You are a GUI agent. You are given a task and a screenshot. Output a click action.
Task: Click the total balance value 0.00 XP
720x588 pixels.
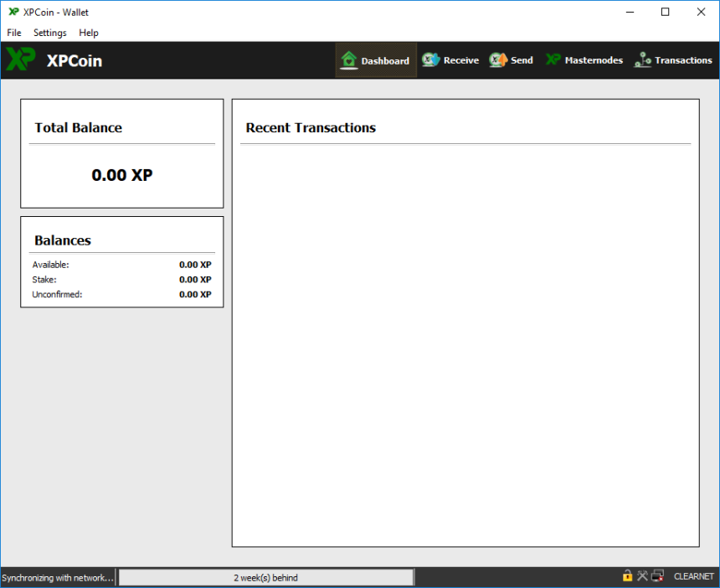tap(121, 175)
